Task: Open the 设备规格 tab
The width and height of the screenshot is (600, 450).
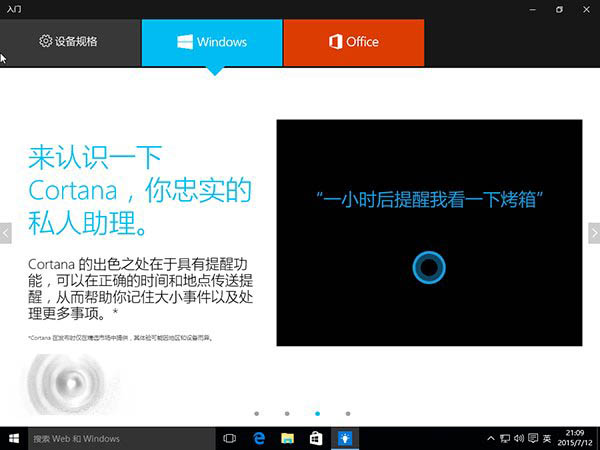Action: pos(70,42)
